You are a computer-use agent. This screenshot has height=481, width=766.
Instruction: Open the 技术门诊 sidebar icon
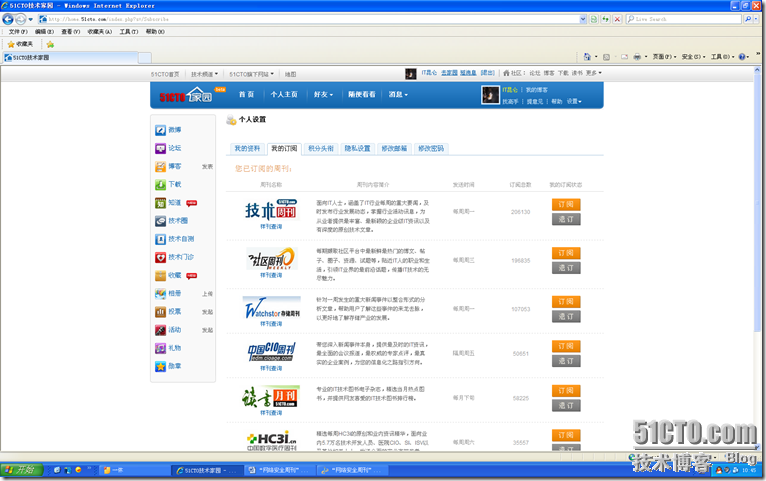coord(160,257)
